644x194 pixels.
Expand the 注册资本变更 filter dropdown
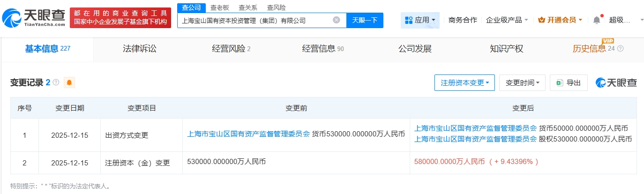(464, 83)
